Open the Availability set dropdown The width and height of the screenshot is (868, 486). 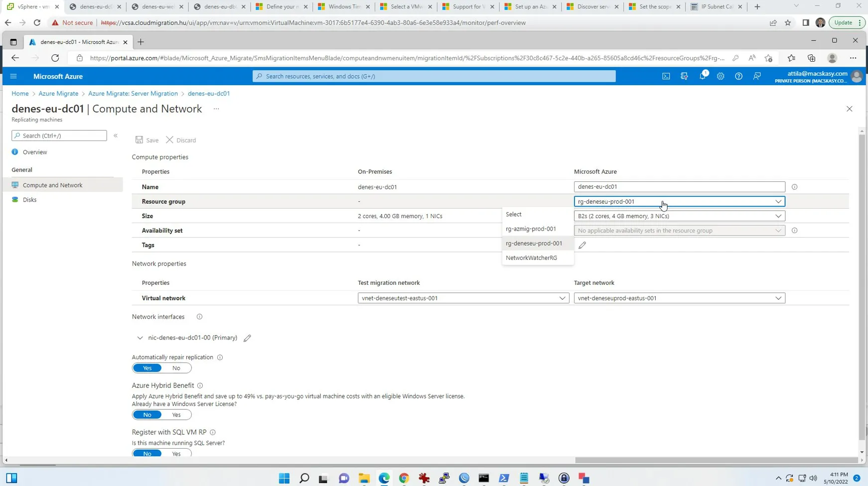tap(679, 231)
